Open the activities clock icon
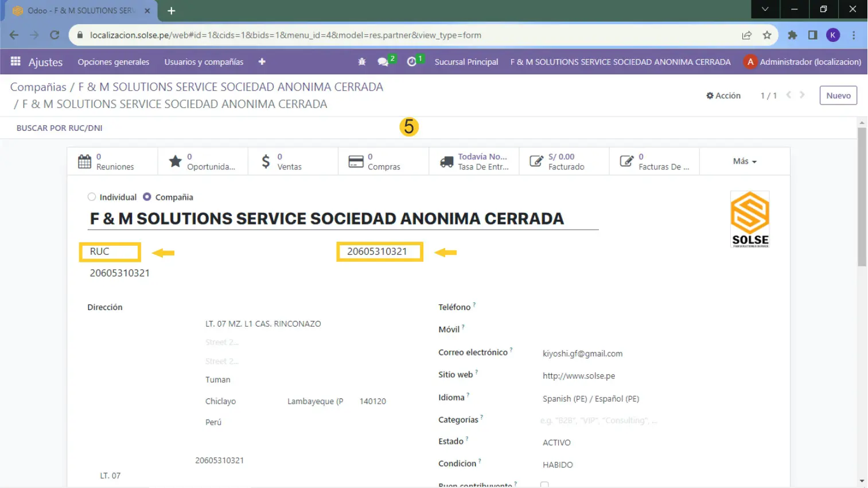868x488 pixels. [411, 61]
